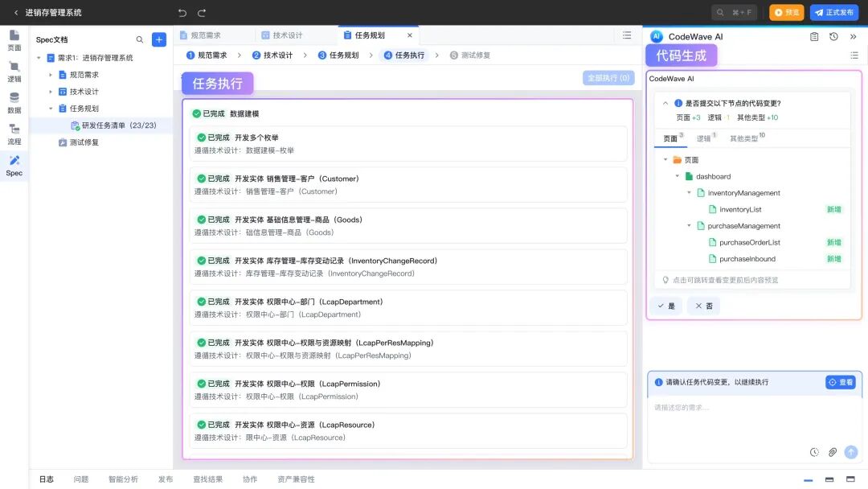Go to step 4 任务执行
The image size is (868, 489).
pos(404,55)
